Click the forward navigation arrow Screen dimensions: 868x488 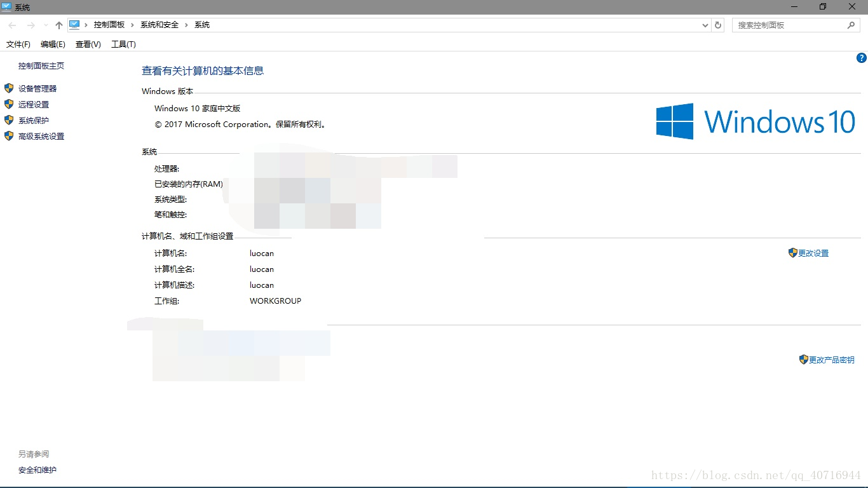pyautogui.click(x=31, y=25)
